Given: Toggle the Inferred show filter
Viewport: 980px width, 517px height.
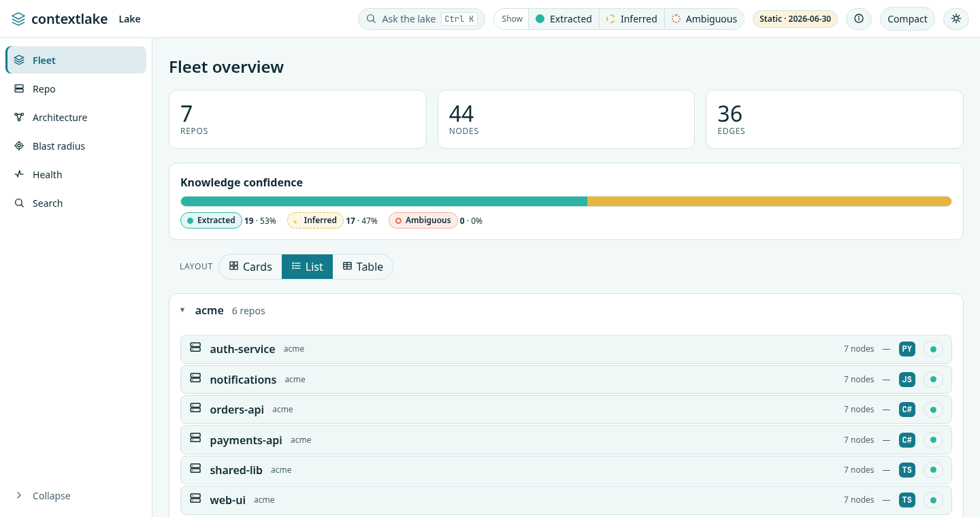Looking at the screenshot, I should pos(632,19).
